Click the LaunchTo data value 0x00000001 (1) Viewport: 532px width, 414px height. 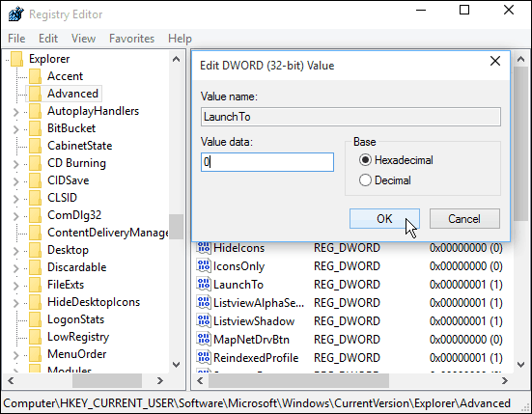(465, 285)
